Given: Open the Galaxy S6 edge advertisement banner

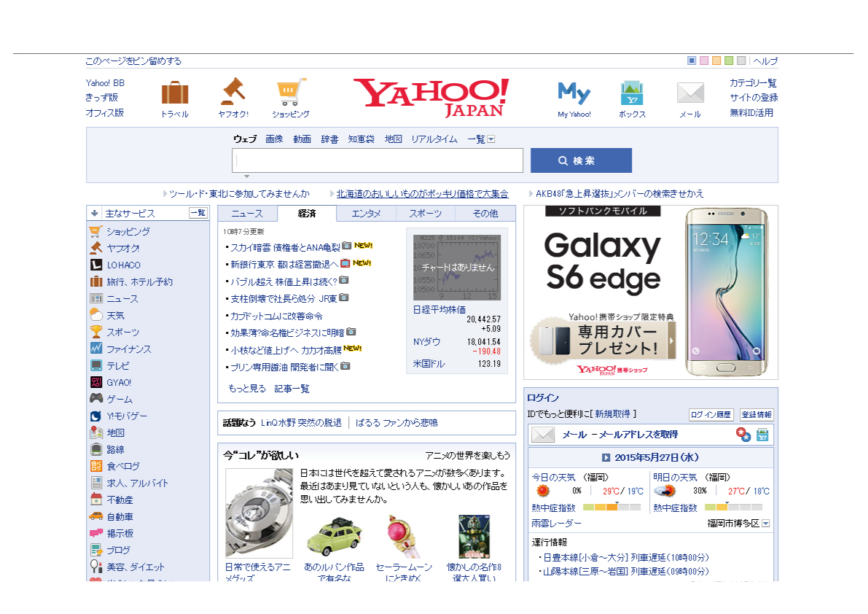Looking at the screenshot, I should [651, 293].
